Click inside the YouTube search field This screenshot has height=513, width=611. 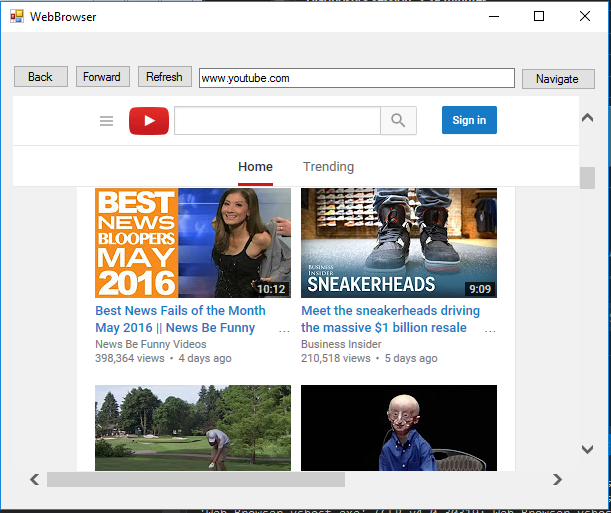click(x=277, y=121)
